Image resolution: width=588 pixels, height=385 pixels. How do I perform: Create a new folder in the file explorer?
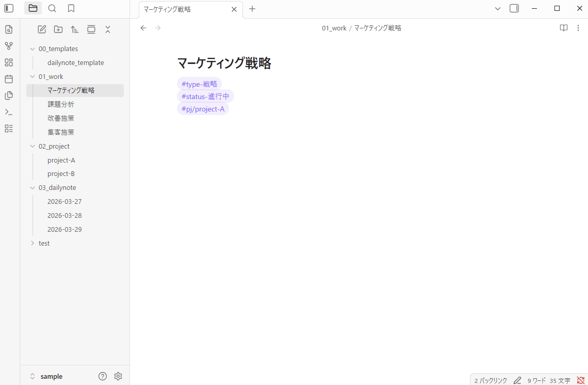click(x=58, y=29)
